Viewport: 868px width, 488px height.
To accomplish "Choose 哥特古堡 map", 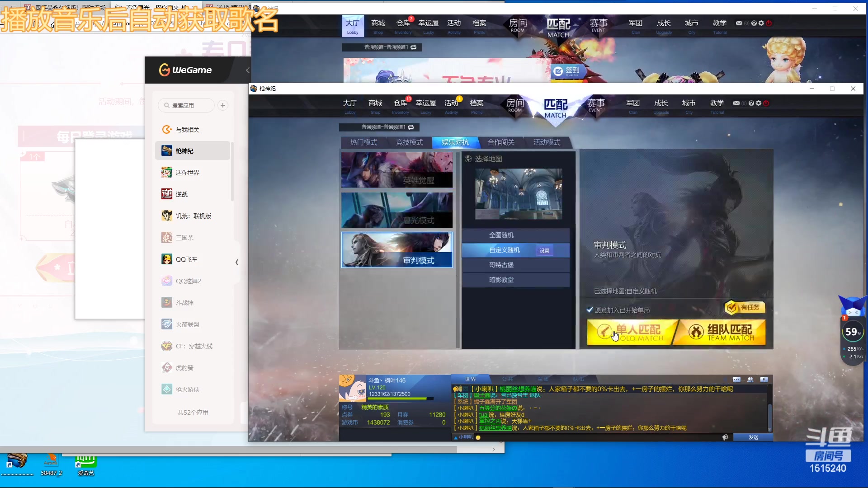I will point(516,265).
